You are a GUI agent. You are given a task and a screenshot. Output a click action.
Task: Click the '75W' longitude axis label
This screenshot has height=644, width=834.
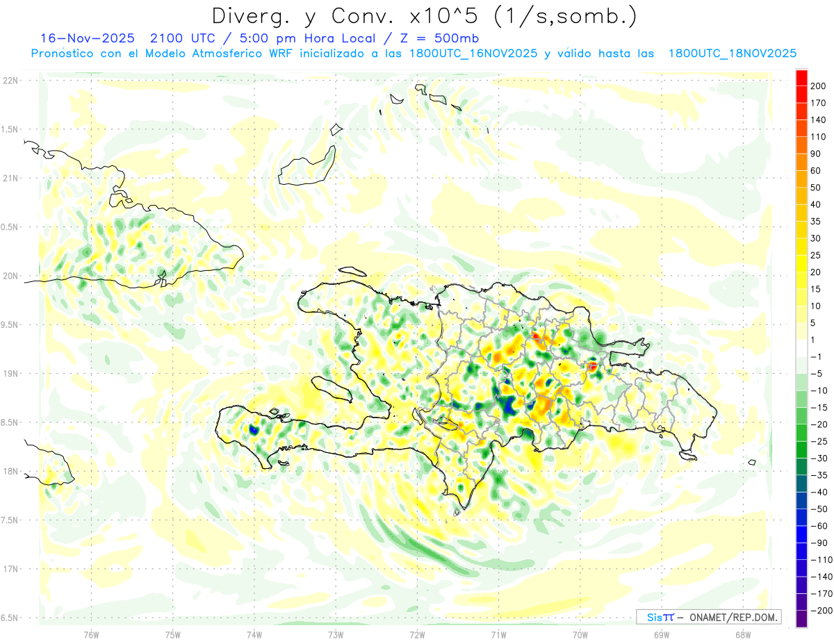point(173,635)
